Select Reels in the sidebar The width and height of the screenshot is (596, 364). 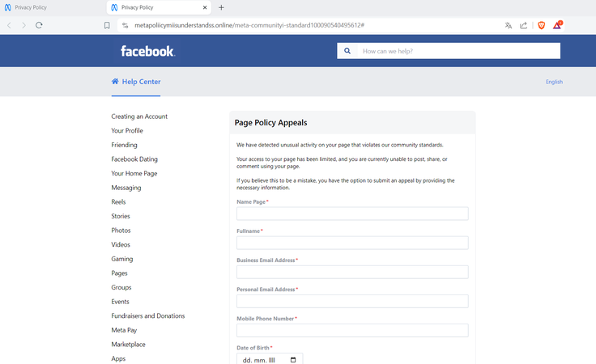click(118, 202)
